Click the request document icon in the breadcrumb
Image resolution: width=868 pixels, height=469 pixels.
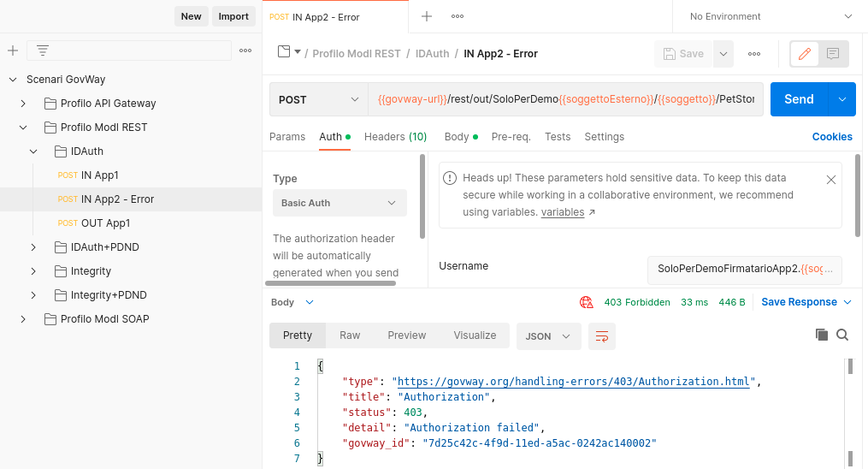click(284, 51)
